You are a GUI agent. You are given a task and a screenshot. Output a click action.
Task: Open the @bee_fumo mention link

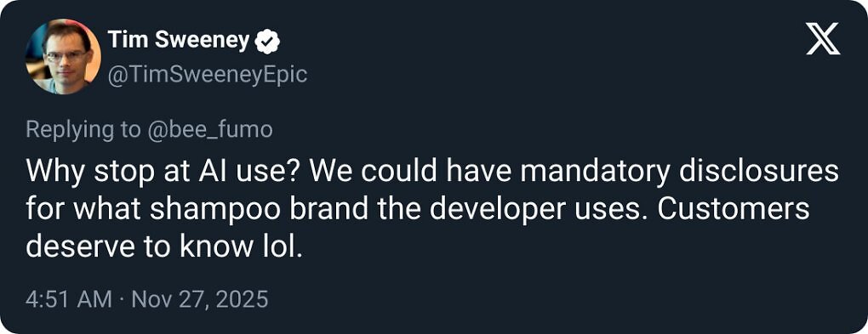(210, 130)
